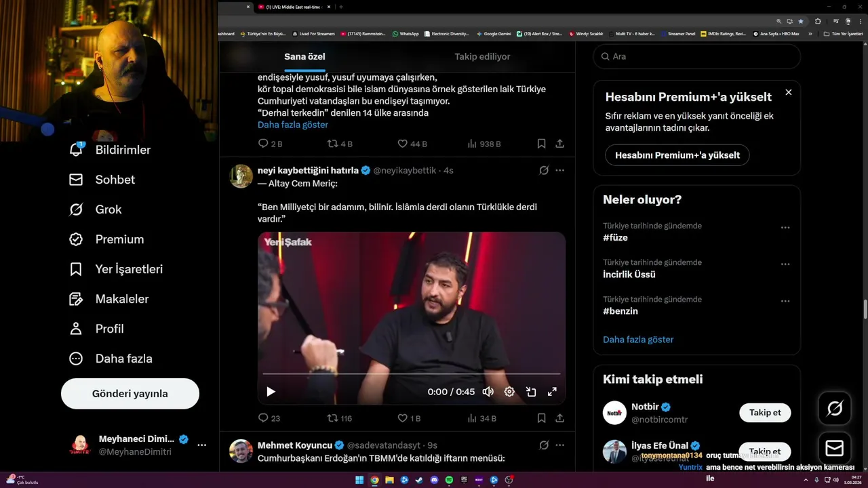Viewport: 868px width, 488px height.
Task: Open video picture-in-picture icon
Action: click(x=531, y=392)
